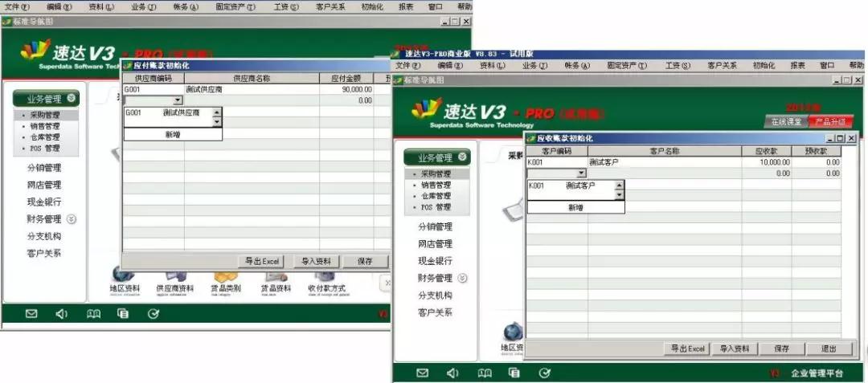868x383 pixels.
Task: Collapse 业务管理 section in right window
Action: point(462,157)
